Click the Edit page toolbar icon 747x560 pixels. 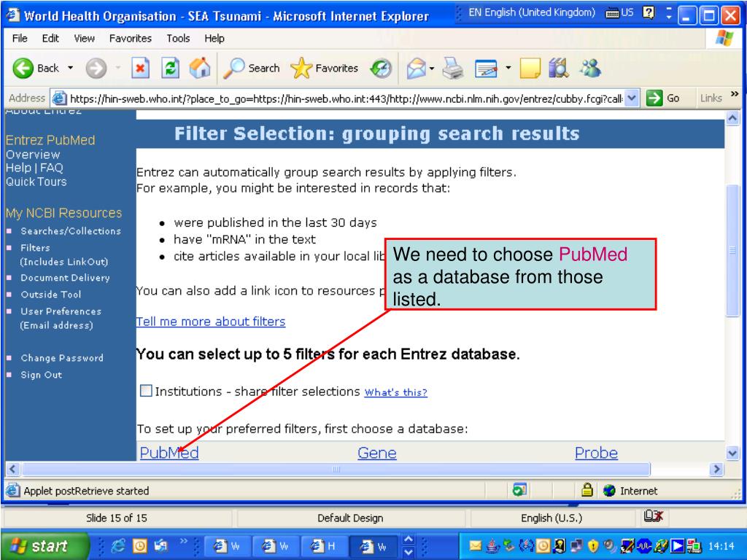[486, 69]
